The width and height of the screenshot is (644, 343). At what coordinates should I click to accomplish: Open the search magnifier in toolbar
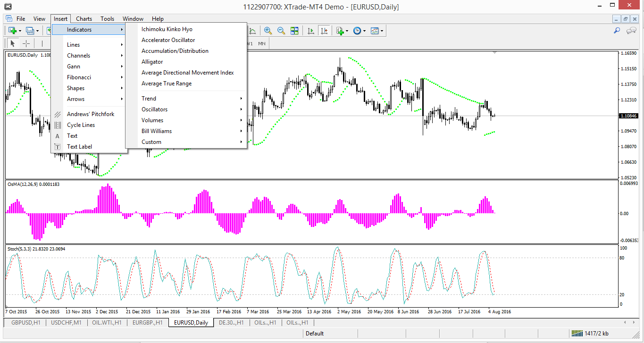617,31
